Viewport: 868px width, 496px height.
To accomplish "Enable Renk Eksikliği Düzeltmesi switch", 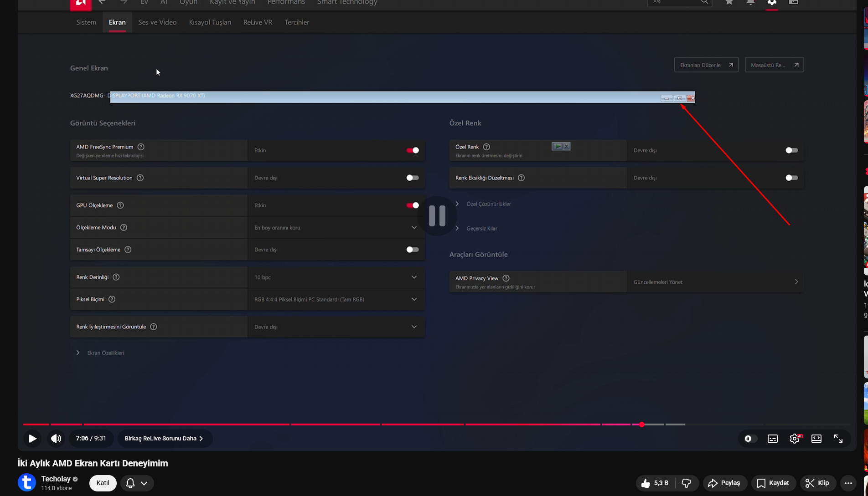I will tap(792, 178).
